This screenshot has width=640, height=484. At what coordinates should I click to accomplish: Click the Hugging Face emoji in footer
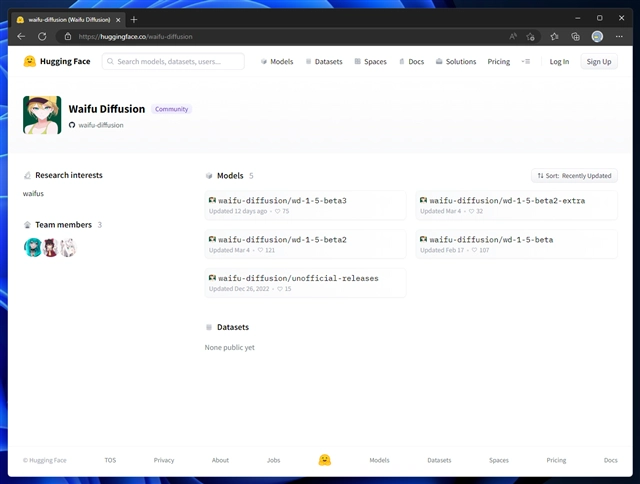click(x=324, y=460)
